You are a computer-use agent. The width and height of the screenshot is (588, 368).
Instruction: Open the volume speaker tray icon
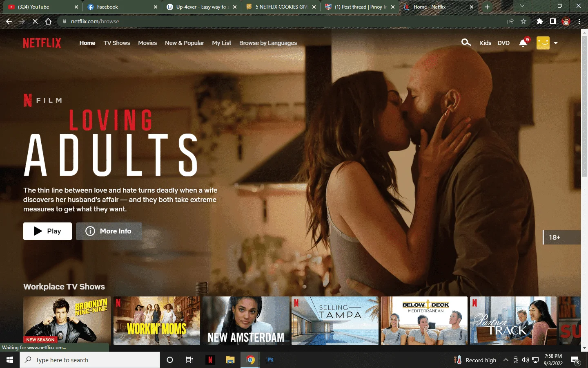tap(525, 360)
